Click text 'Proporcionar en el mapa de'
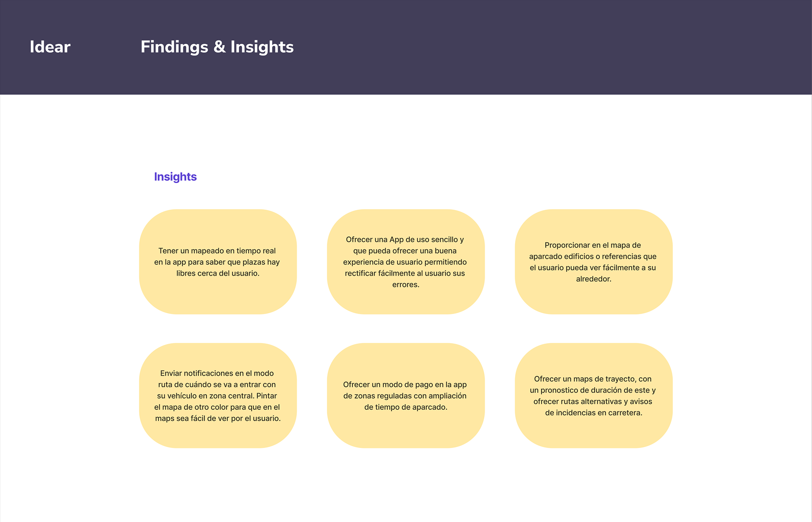 tap(593, 245)
